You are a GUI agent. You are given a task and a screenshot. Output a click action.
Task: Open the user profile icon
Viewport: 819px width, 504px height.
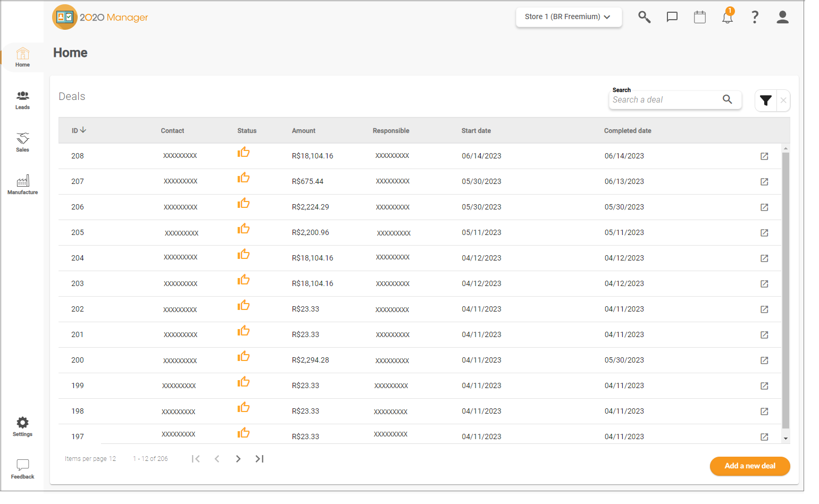782,17
